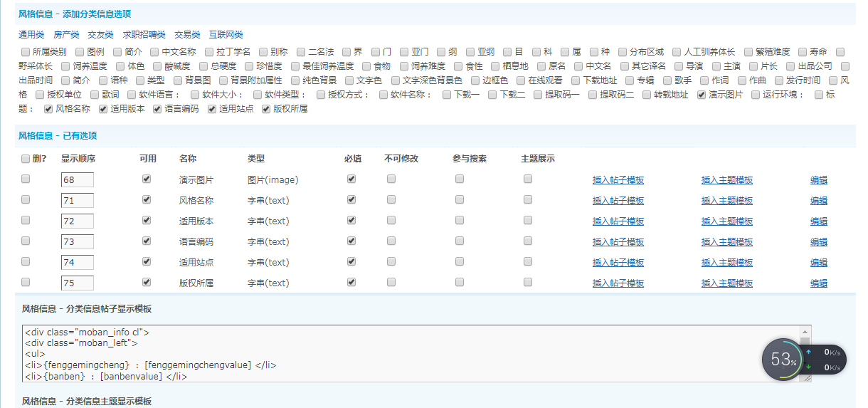
Task: Disable 可用 checkbox for 适用版本 row
Action: (x=147, y=221)
